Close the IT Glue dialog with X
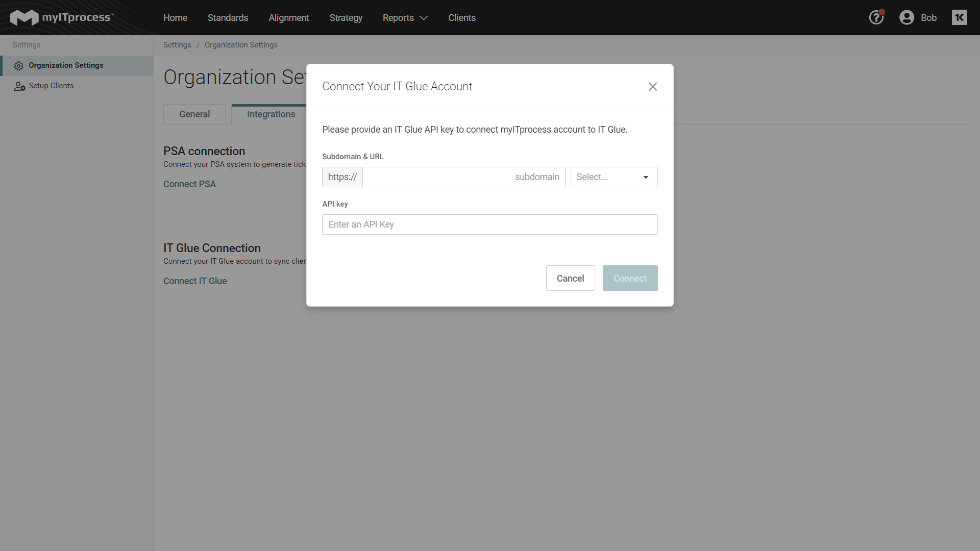The image size is (980, 551). (652, 87)
